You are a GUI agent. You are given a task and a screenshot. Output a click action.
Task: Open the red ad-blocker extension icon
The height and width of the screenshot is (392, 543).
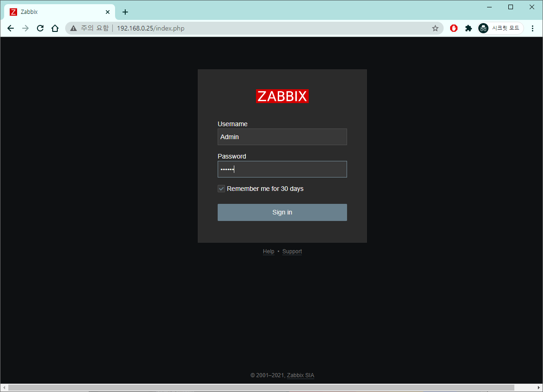[454, 28]
